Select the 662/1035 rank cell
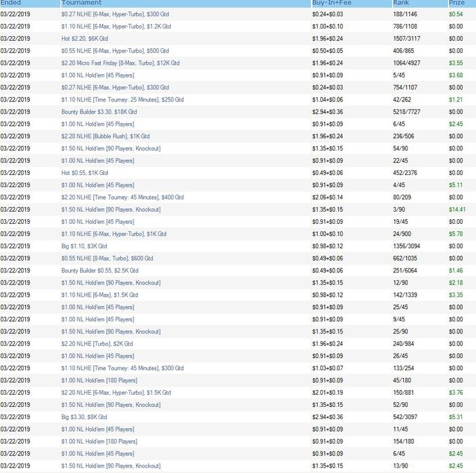476x473 pixels. pyautogui.click(x=405, y=258)
